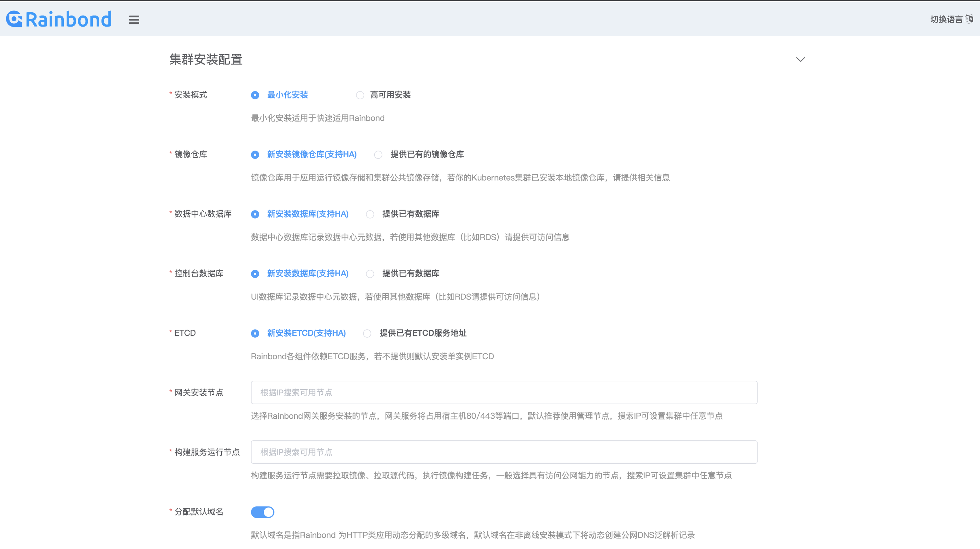Viewport: 980px width, 549px height.
Task: Click the 集群安装配置 section title
Action: pyautogui.click(x=206, y=59)
